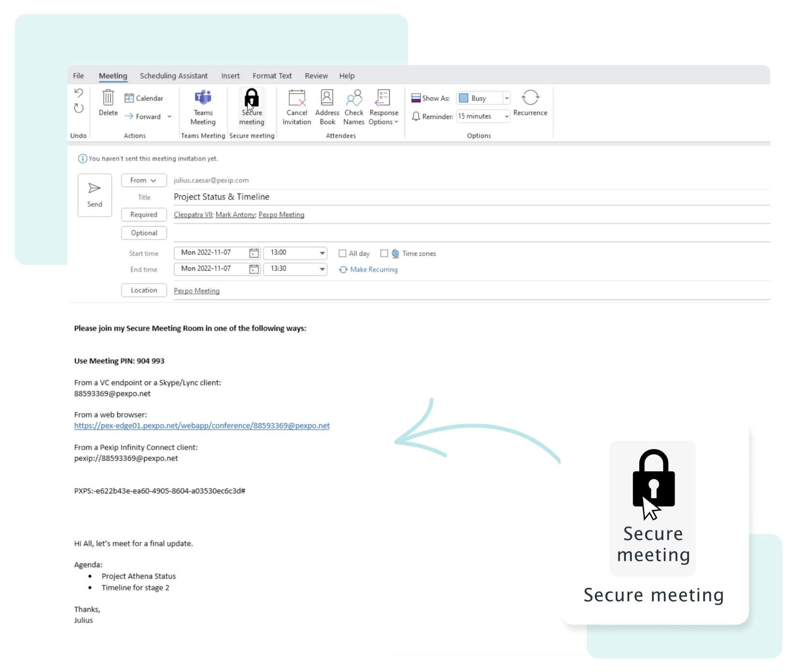Delete the meeting with trash icon

[108, 103]
